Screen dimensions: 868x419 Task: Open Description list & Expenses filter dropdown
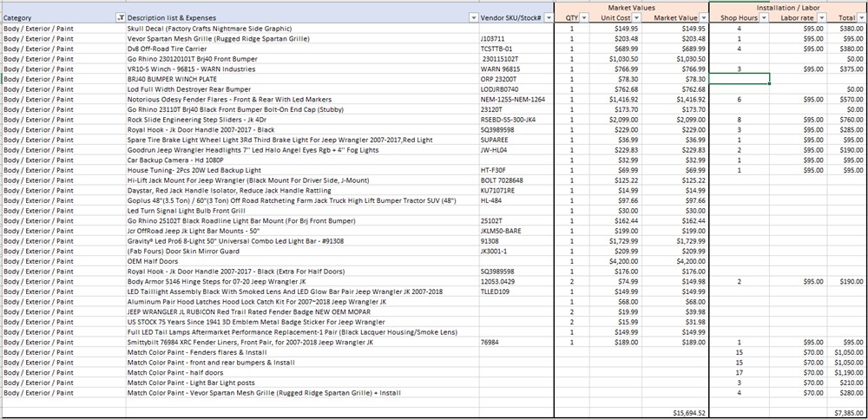(x=473, y=18)
